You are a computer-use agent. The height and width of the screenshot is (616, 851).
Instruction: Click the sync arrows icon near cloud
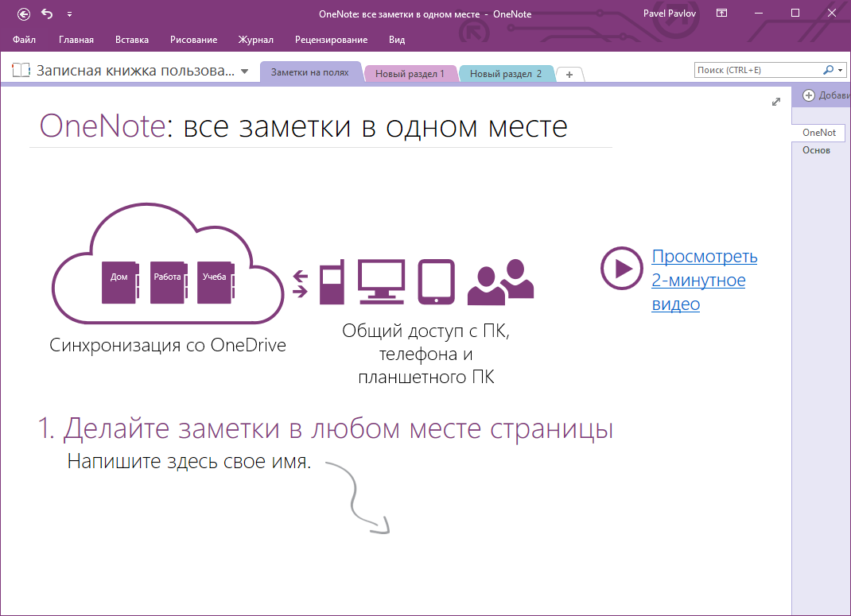click(x=300, y=284)
